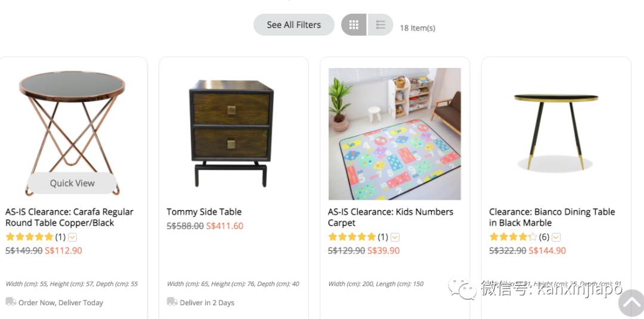Viewport: 644px width, 319px height.
Task: Open AS-IS Clearance Carafa Round Table title
Action: coord(69,217)
